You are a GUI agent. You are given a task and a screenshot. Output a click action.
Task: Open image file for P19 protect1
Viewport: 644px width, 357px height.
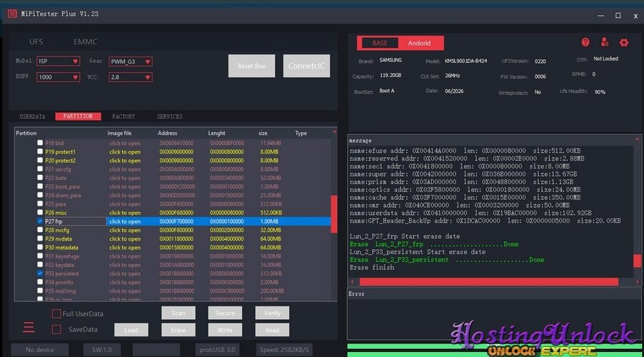[125, 152]
